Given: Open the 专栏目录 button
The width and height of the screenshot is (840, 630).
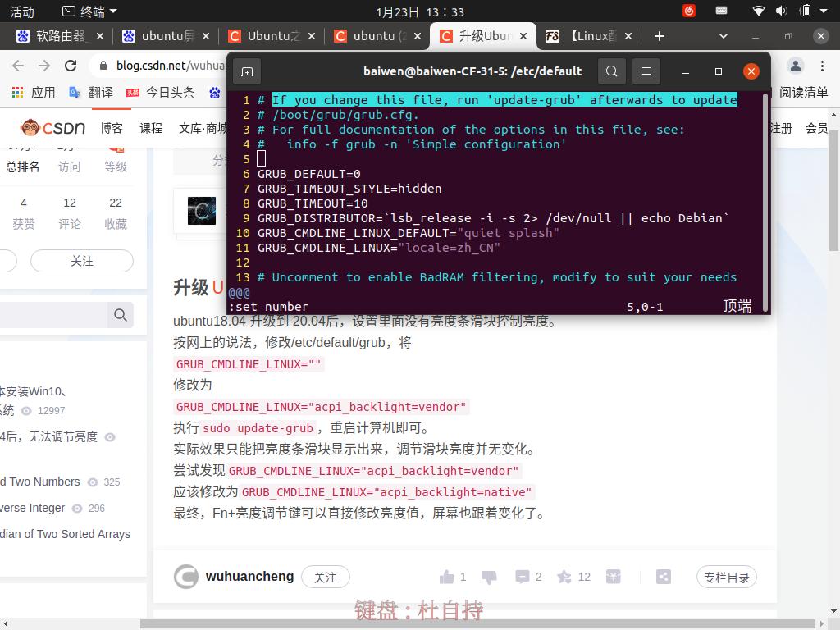Looking at the screenshot, I should [727, 577].
